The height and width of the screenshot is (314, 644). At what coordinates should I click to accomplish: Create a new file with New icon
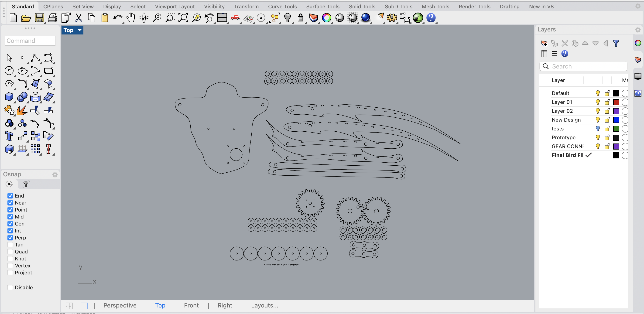tap(13, 18)
